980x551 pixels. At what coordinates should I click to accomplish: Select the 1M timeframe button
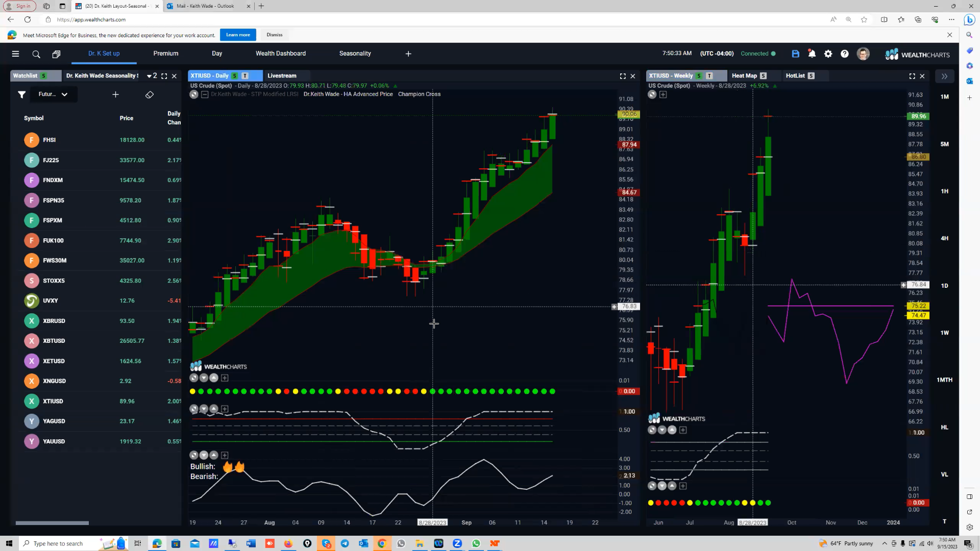pyautogui.click(x=944, y=96)
